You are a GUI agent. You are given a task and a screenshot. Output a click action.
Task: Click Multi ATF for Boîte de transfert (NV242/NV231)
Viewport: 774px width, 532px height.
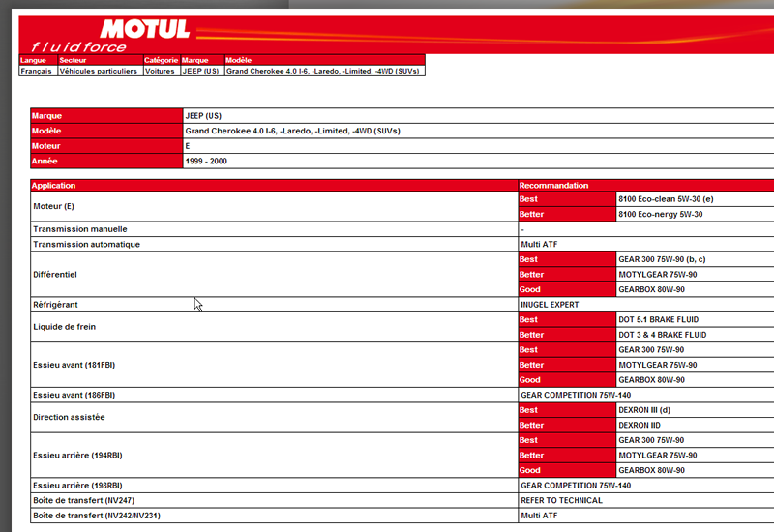(539, 516)
